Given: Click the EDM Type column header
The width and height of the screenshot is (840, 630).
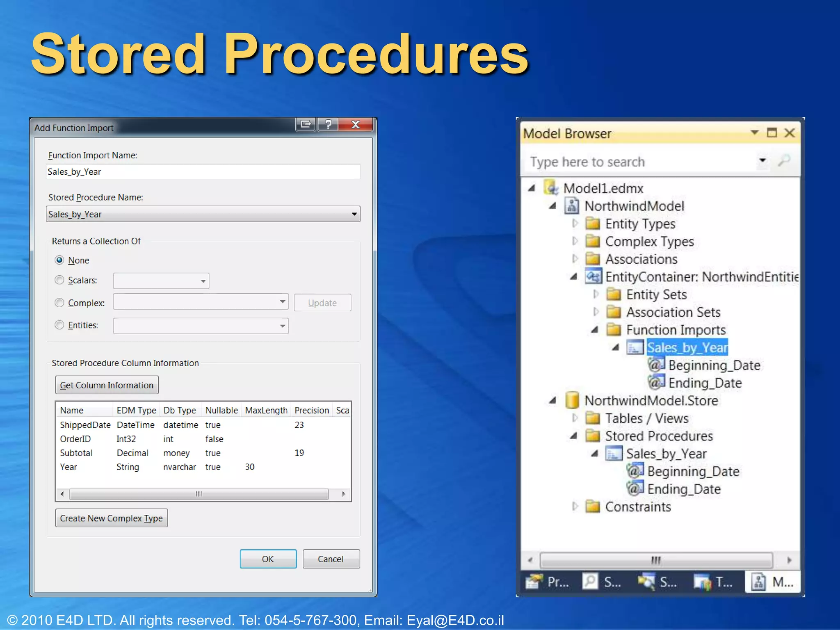Looking at the screenshot, I should click(136, 410).
